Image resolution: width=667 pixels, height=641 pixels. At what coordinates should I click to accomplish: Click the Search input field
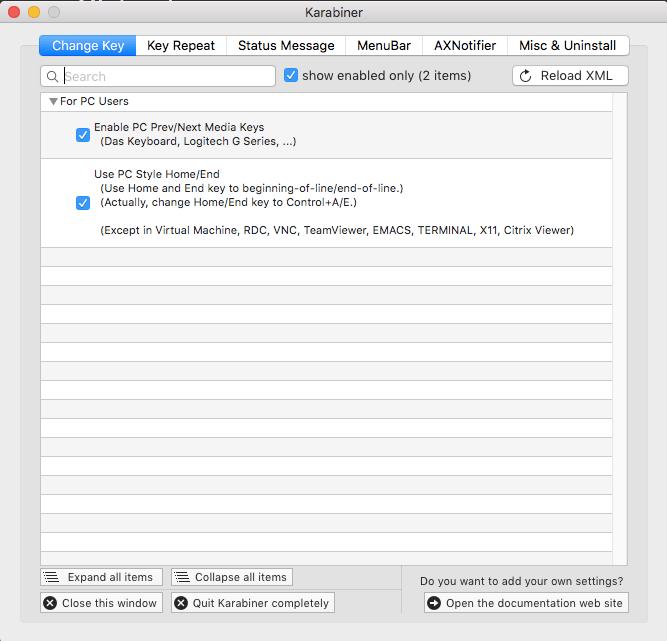pyautogui.click(x=158, y=76)
